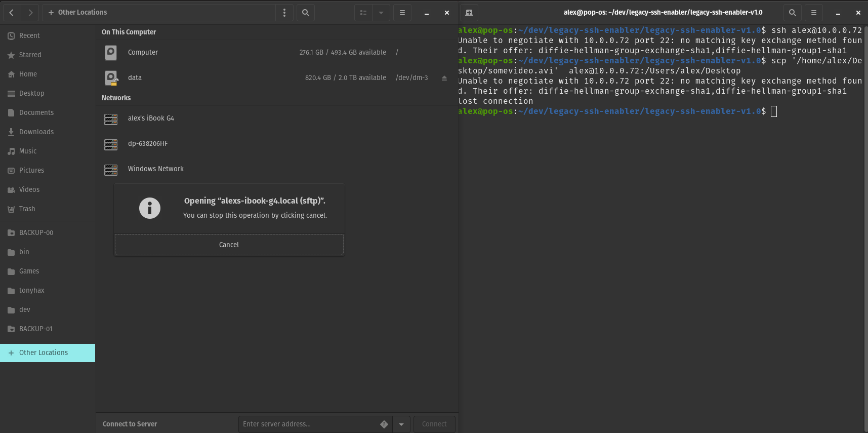This screenshot has height=433, width=868.
Task: Open view options dropdown arrow in Files
Action: tap(381, 13)
